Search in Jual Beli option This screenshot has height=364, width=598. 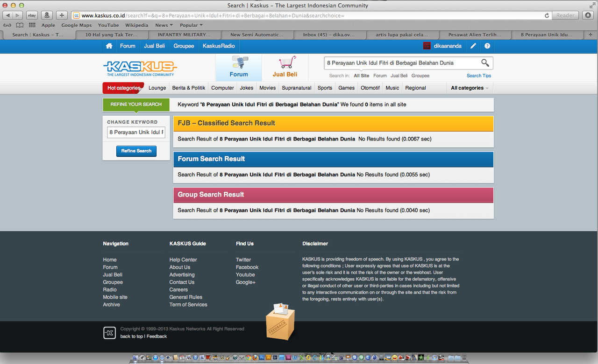pos(399,76)
